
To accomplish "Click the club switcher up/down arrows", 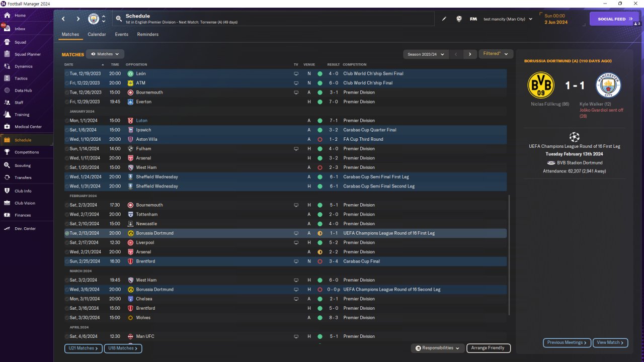I will (x=104, y=19).
